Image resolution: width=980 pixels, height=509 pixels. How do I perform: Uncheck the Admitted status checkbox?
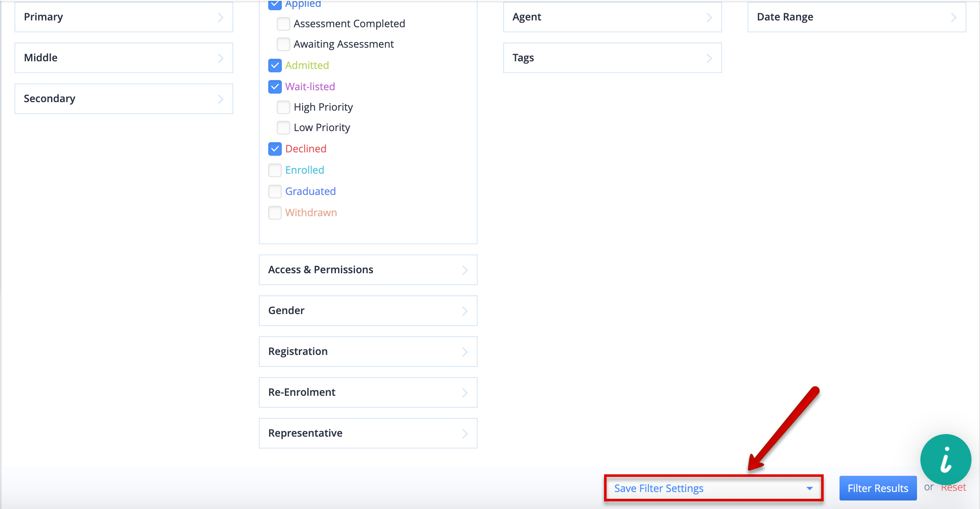coord(275,66)
